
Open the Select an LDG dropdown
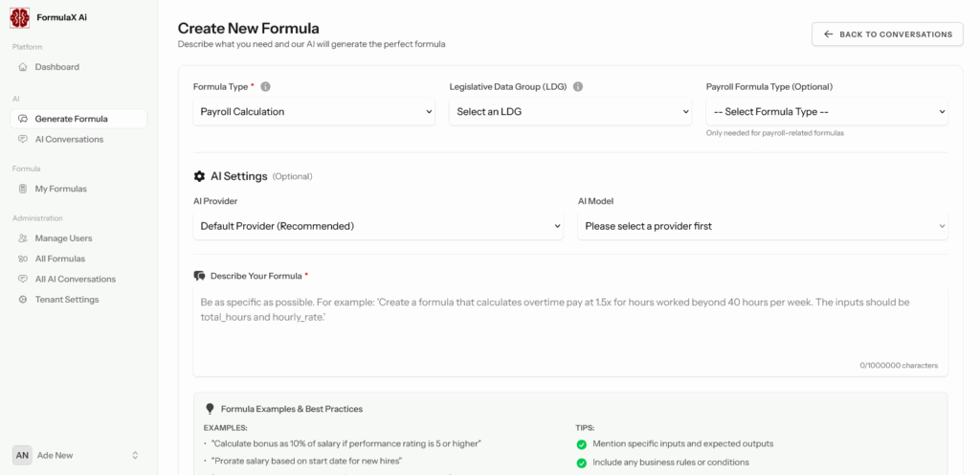[570, 112]
